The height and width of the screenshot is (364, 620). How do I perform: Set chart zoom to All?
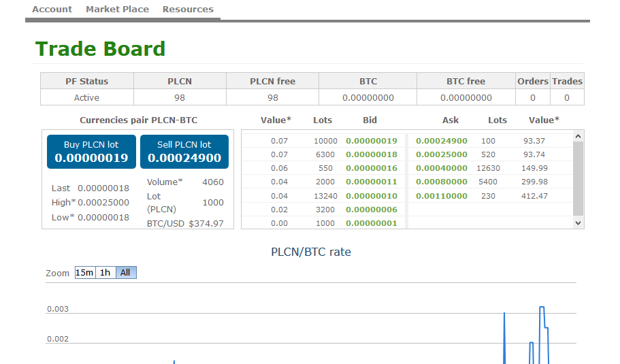126,273
